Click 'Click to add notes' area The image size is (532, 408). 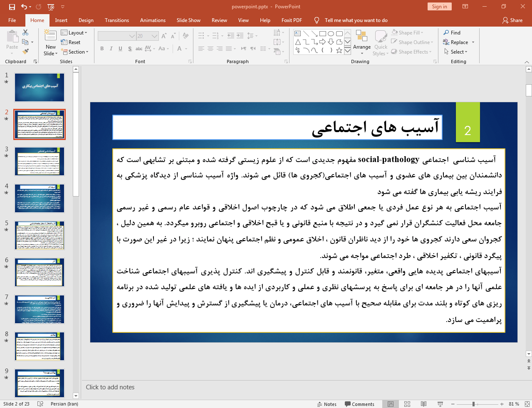pos(110,387)
